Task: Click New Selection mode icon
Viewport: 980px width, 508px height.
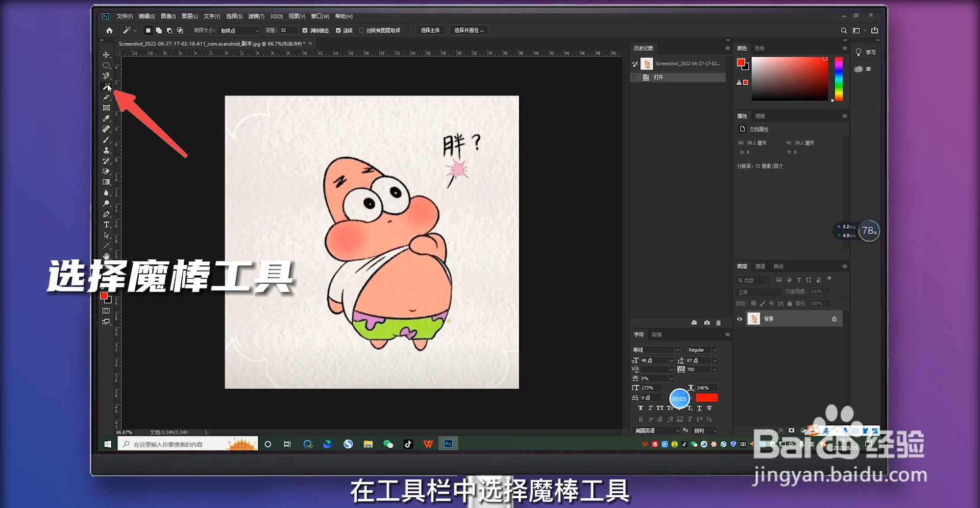Action: [x=148, y=31]
